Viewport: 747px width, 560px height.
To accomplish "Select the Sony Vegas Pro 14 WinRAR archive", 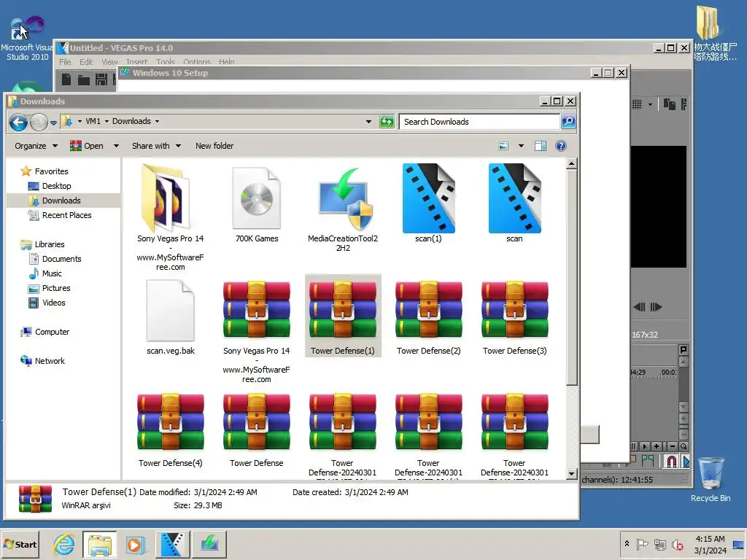I will point(257,331).
